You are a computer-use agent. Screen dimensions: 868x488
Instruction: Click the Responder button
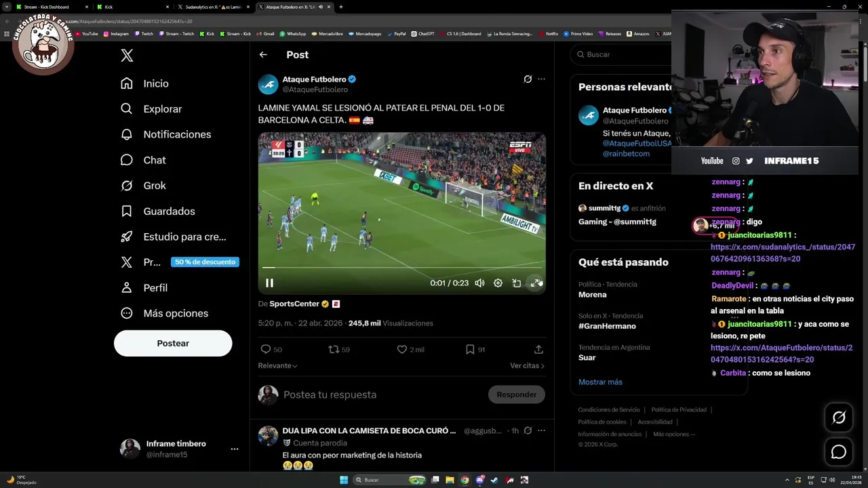click(x=516, y=394)
